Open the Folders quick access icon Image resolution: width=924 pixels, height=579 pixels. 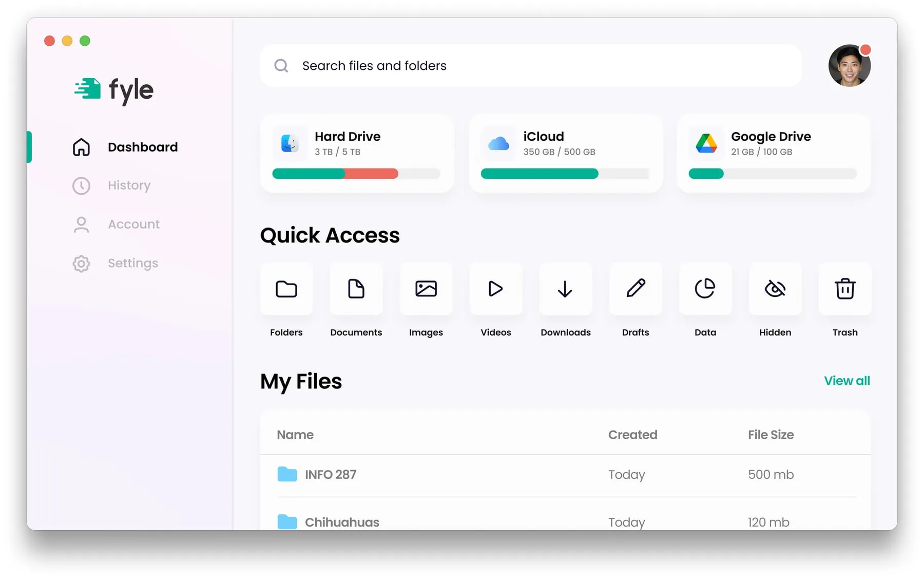pos(286,289)
